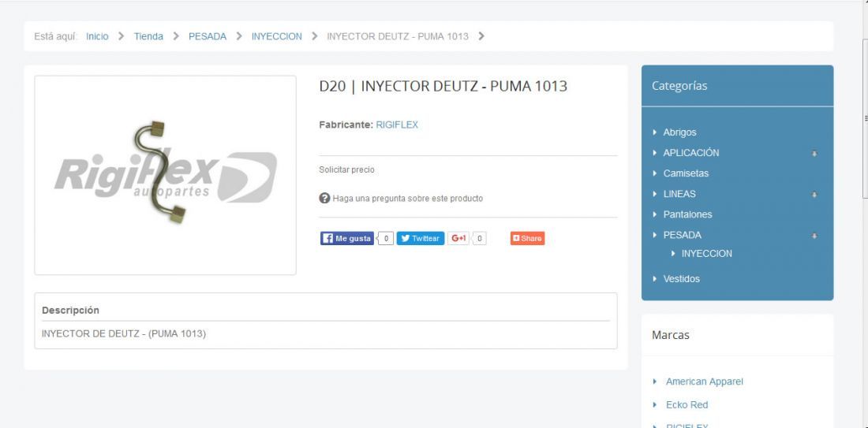This screenshot has height=428, width=868.
Task: Click the Facebook Me gusta button
Action: click(x=347, y=238)
